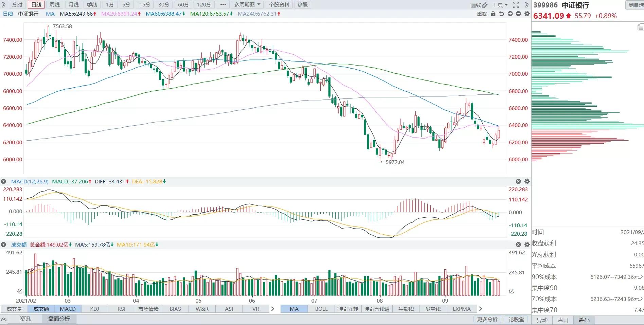Open the 工具 tools dropdown
Image resolution: width=644 pixels, height=325 pixels.
pos(500,5)
